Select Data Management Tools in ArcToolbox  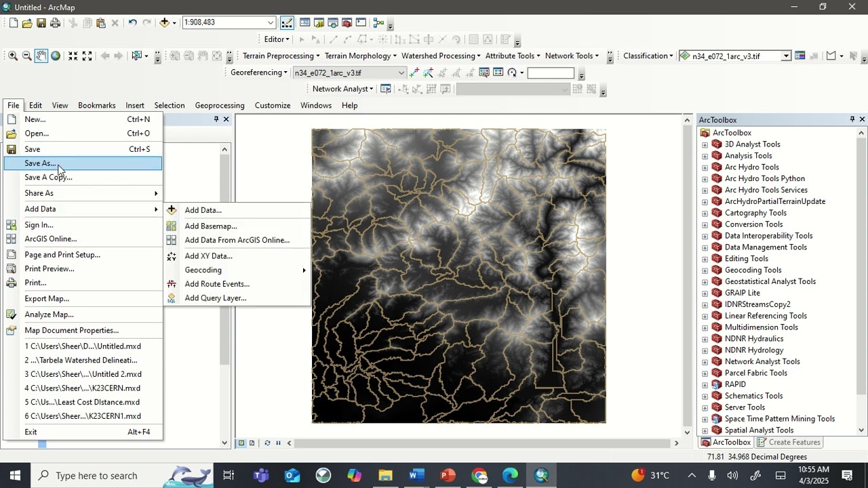766,247
